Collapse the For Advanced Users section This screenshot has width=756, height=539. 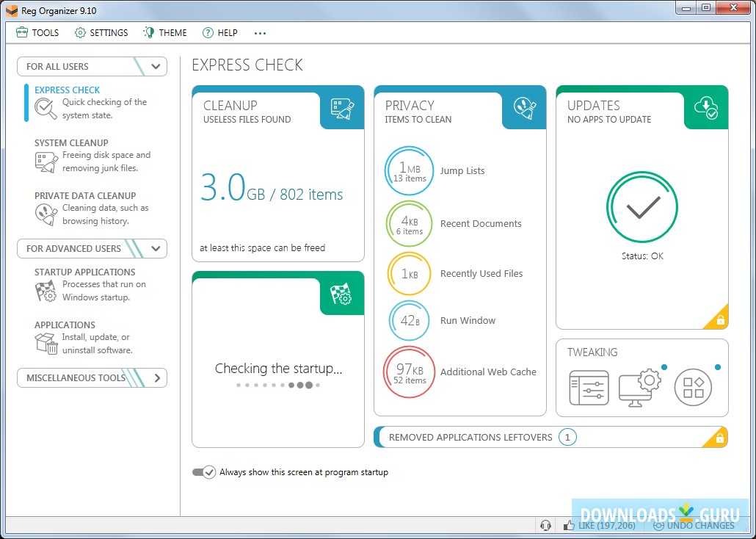pyautogui.click(x=156, y=248)
